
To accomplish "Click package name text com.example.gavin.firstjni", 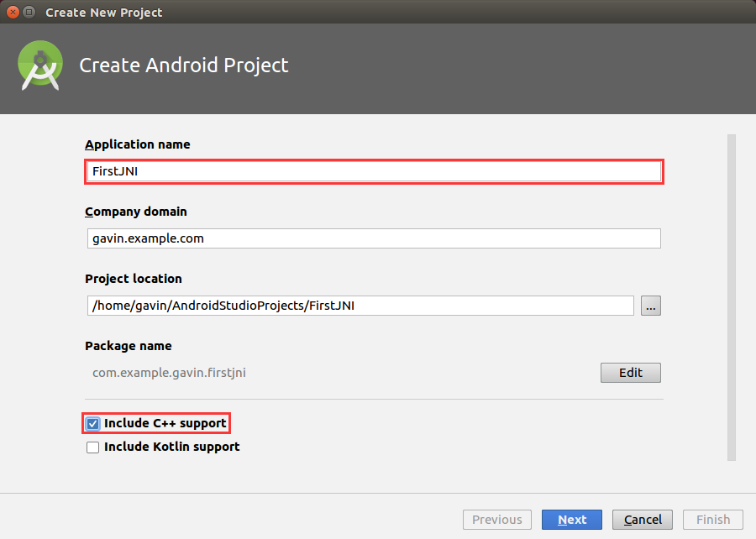I will tap(169, 373).
